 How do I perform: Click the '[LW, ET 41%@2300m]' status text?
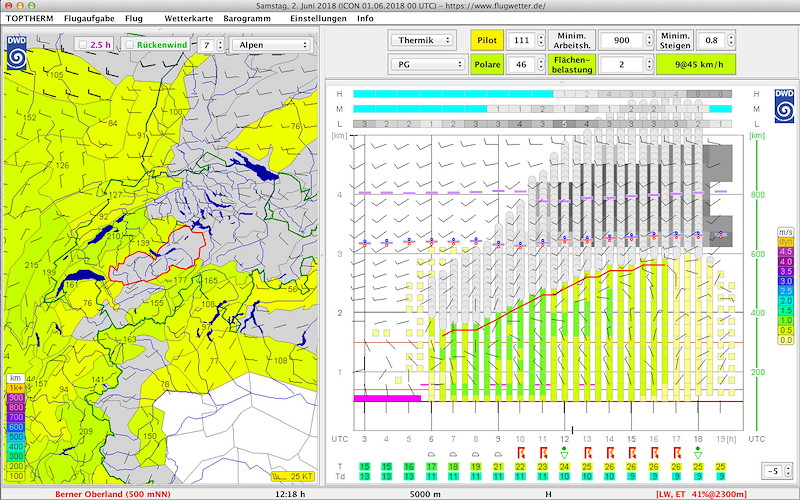[x=701, y=494]
